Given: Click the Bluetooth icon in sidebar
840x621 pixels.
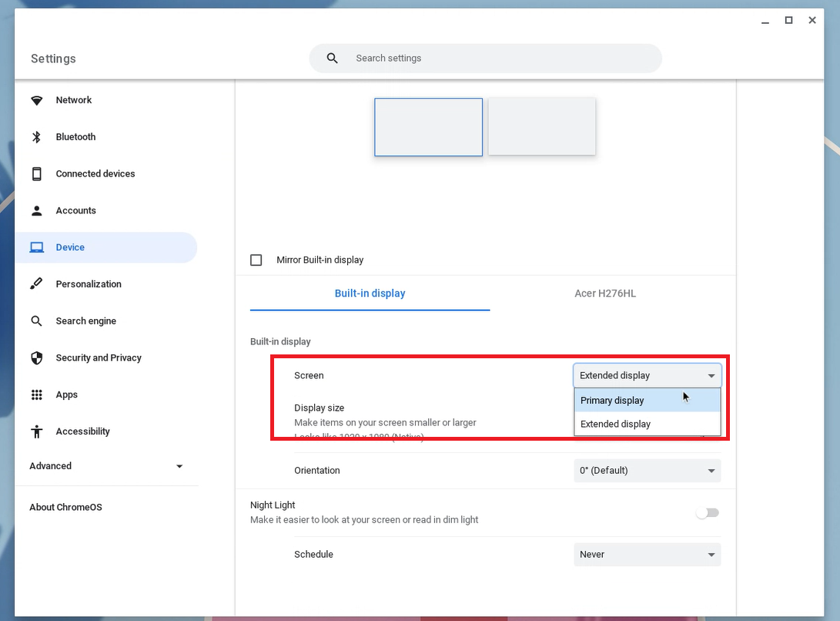Looking at the screenshot, I should click(36, 137).
